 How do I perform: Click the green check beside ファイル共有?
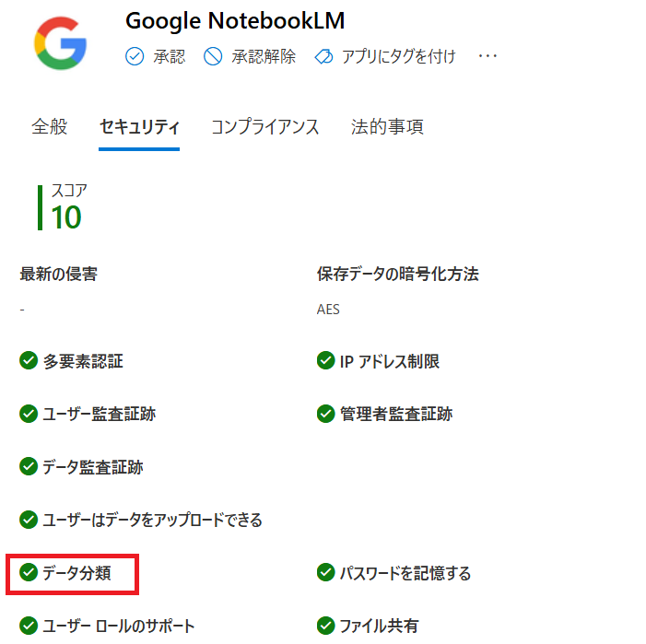point(325,626)
